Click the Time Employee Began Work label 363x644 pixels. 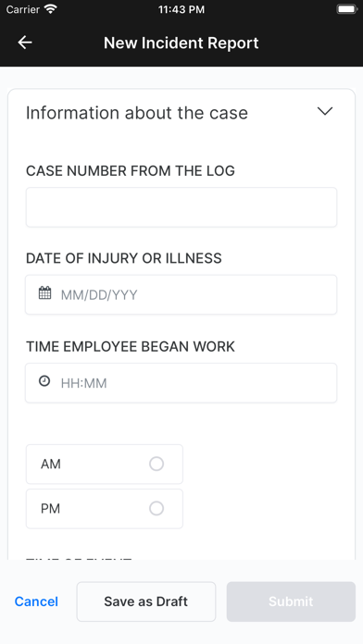pyautogui.click(x=131, y=347)
